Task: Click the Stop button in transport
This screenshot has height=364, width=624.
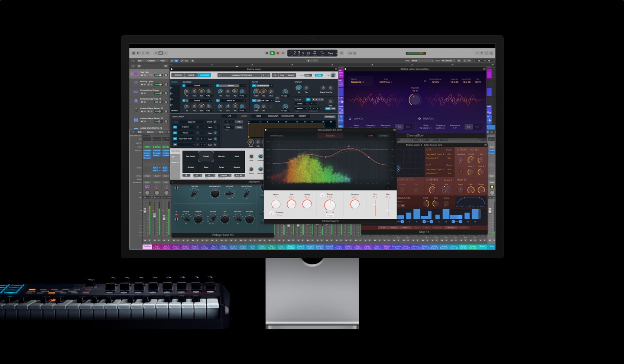Action: [x=267, y=53]
